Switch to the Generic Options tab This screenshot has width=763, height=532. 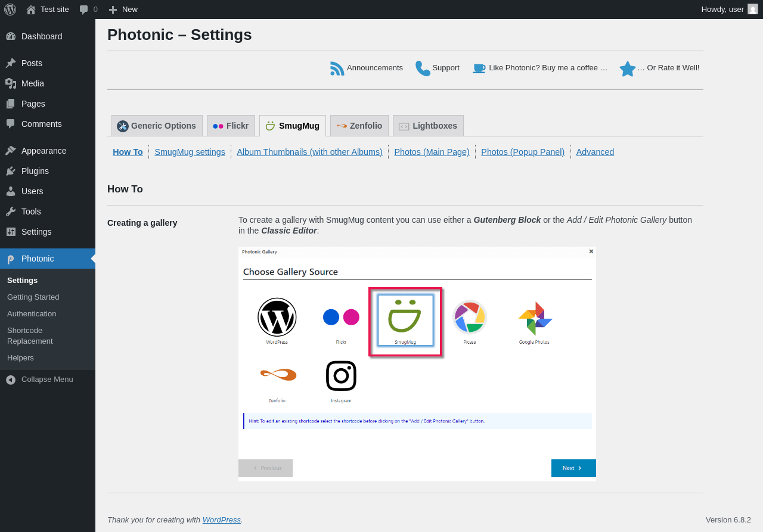157,126
